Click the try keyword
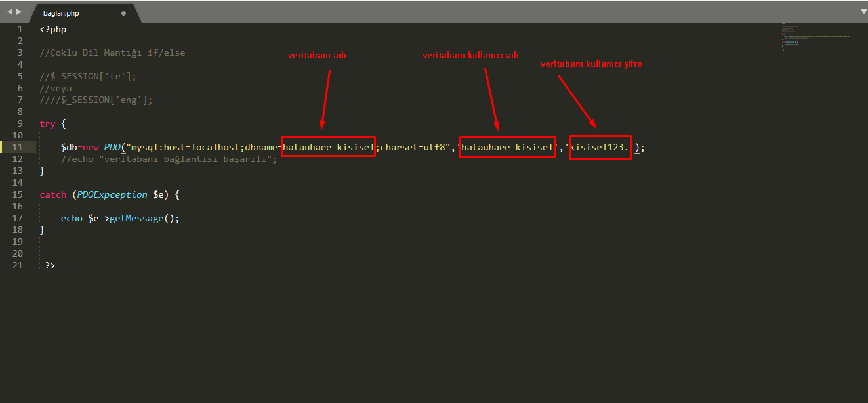This screenshot has height=403, width=868. point(47,123)
